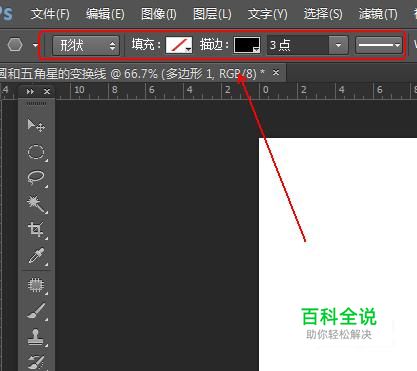Click the tools panel grip handle

coord(36,104)
